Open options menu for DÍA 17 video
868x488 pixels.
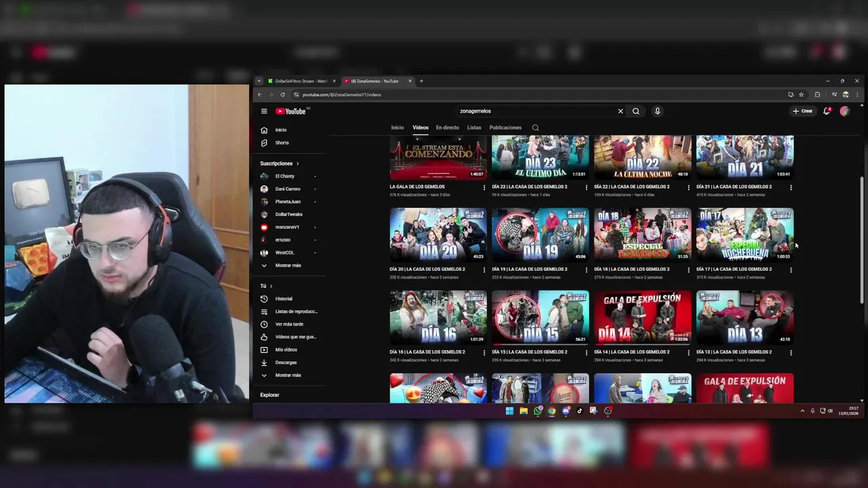pos(791,270)
